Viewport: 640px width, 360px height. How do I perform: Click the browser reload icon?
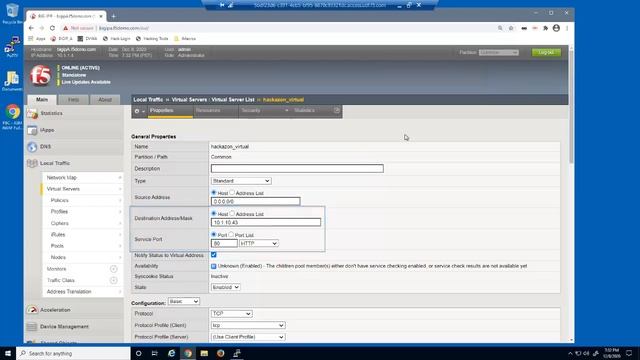pos(52,28)
